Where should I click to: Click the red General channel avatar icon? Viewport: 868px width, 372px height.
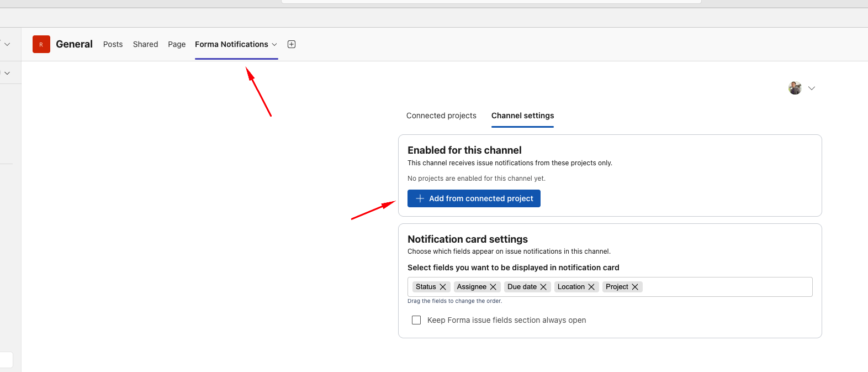click(x=41, y=44)
